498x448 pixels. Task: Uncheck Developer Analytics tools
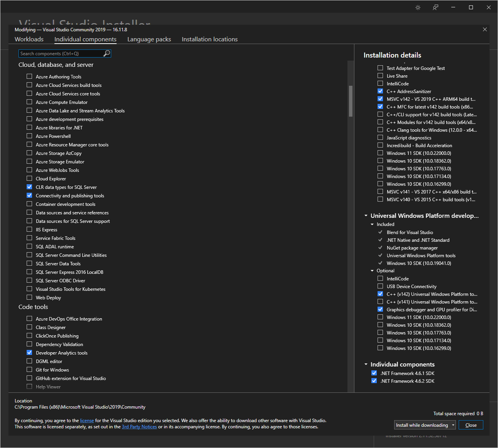coord(29,353)
